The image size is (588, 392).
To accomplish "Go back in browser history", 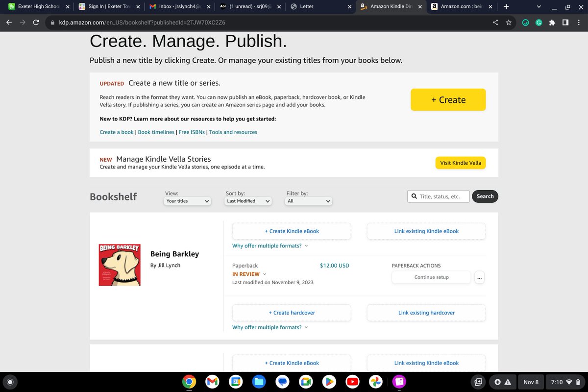I will pos(9,23).
